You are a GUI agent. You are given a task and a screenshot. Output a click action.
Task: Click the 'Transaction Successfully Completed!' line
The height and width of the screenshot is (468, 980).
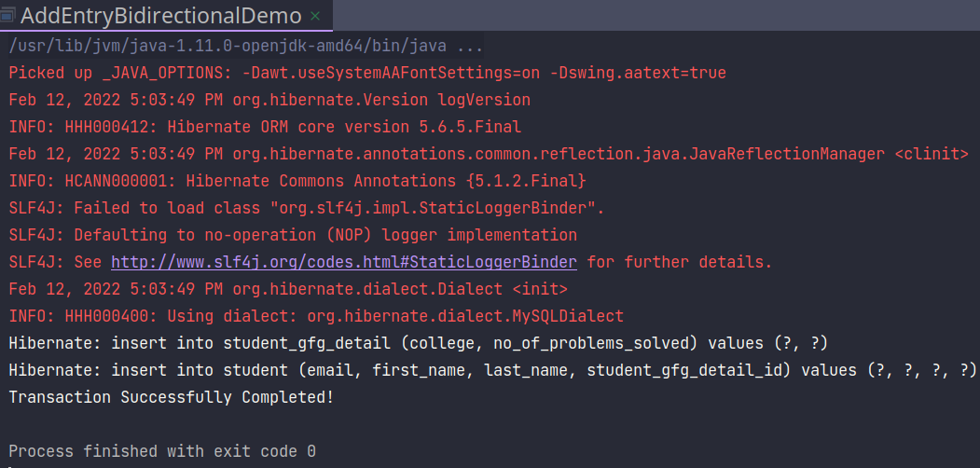click(171, 397)
